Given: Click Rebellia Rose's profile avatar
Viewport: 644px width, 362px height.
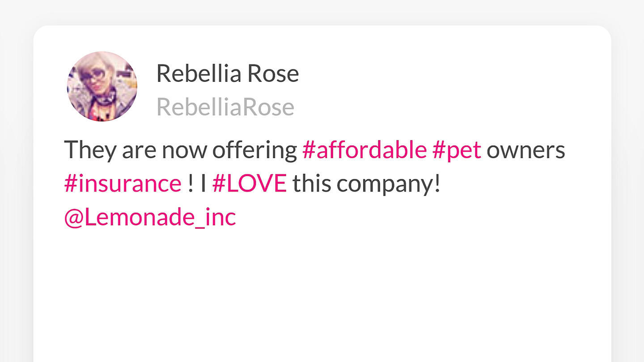Looking at the screenshot, I should coord(102,87).
